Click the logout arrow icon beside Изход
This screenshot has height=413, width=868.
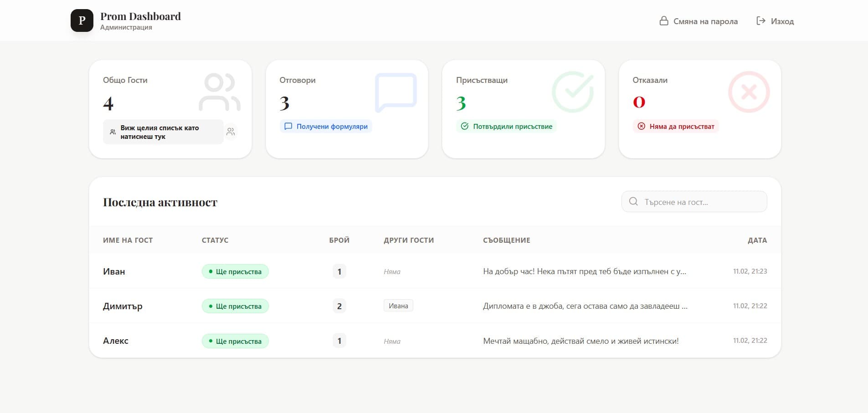[760, 20]
